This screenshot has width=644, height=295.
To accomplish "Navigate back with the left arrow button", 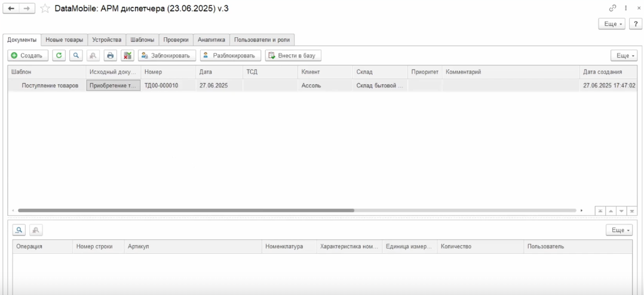I will coord(11,8).
